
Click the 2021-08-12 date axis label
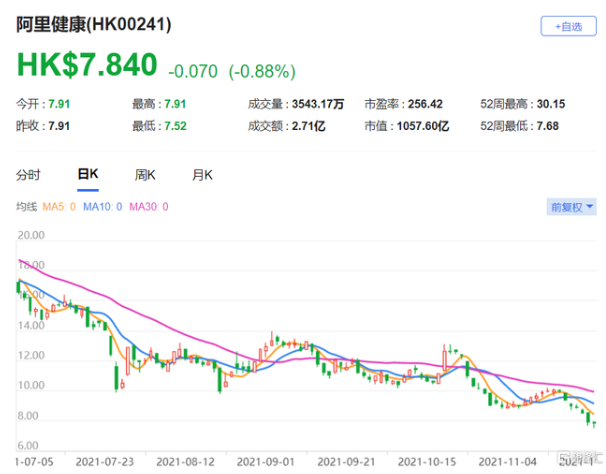click(185, 462)
